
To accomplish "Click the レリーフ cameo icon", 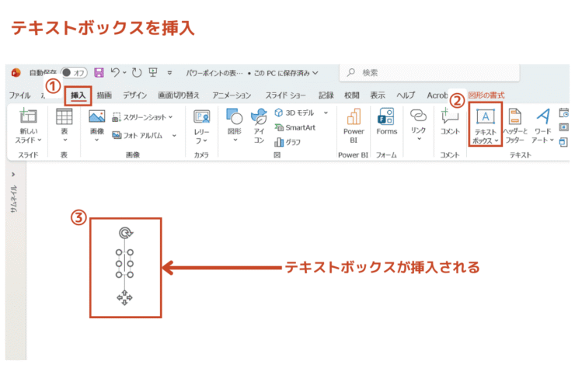I will tap(202, 117).
